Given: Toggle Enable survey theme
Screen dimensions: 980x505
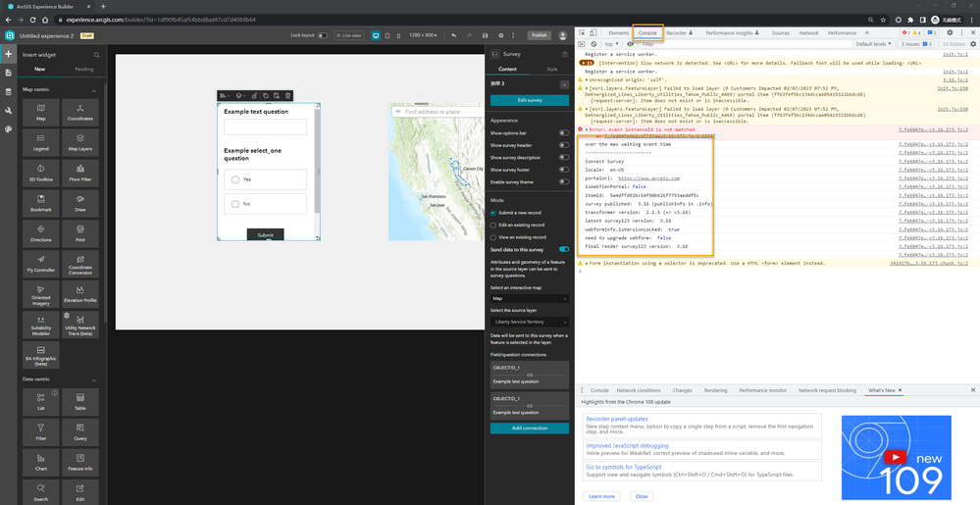Looking at the screenshot, I should [x=564, y=181].
